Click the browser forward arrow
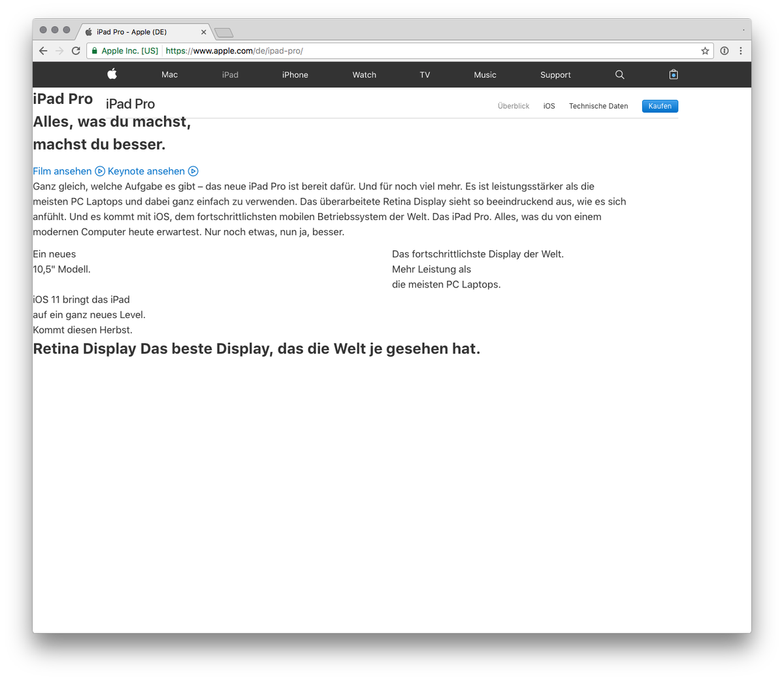 (59, 51)
